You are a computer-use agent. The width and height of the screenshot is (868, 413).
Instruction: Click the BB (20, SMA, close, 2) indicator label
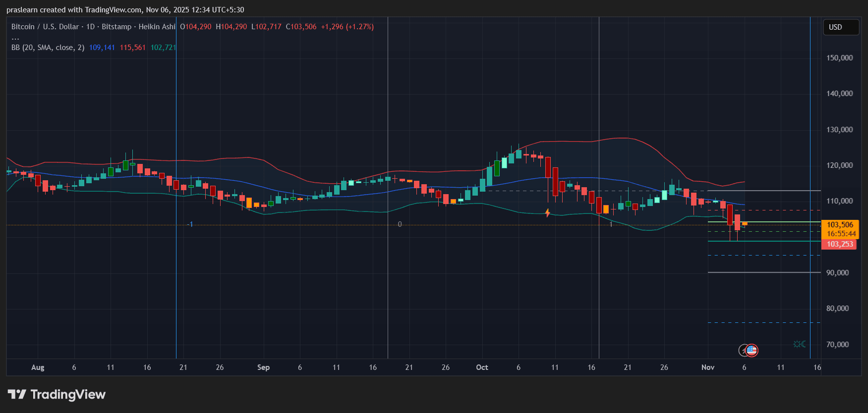[x=48, y=48]
